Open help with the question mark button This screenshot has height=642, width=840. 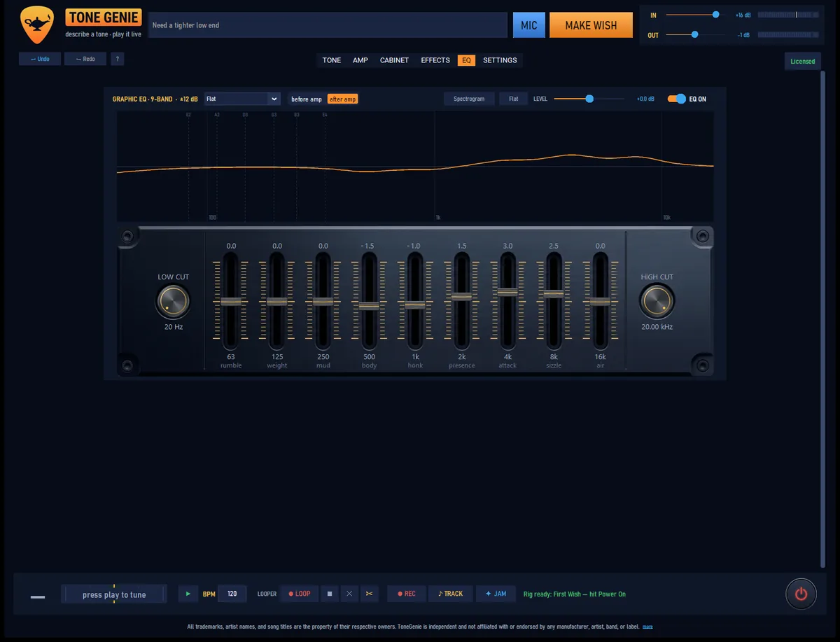point(117,60)
